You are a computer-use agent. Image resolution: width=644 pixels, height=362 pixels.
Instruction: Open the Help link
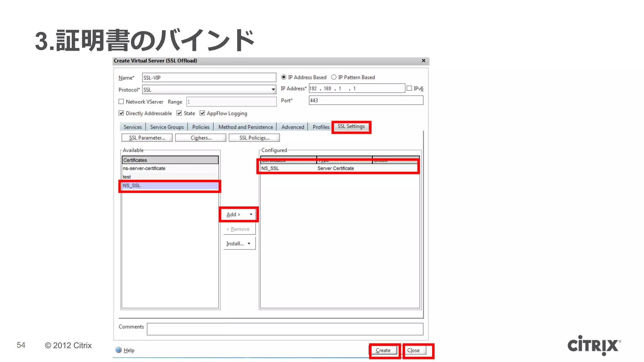pos(129,350)
